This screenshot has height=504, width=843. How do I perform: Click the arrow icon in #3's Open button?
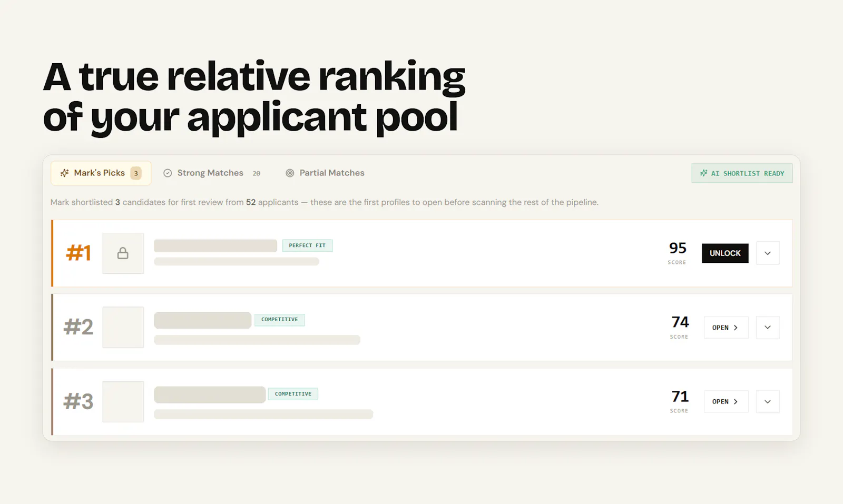pos(736,401)
